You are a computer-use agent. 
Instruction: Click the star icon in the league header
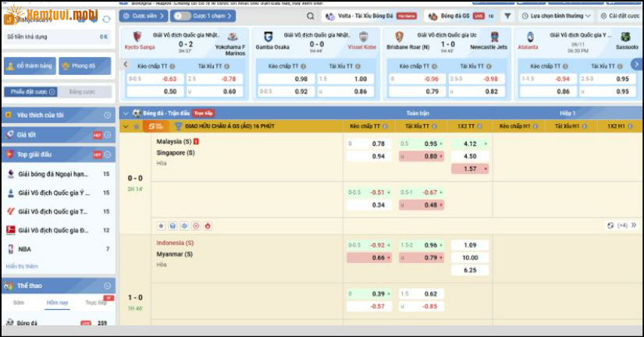click(137, 126)
